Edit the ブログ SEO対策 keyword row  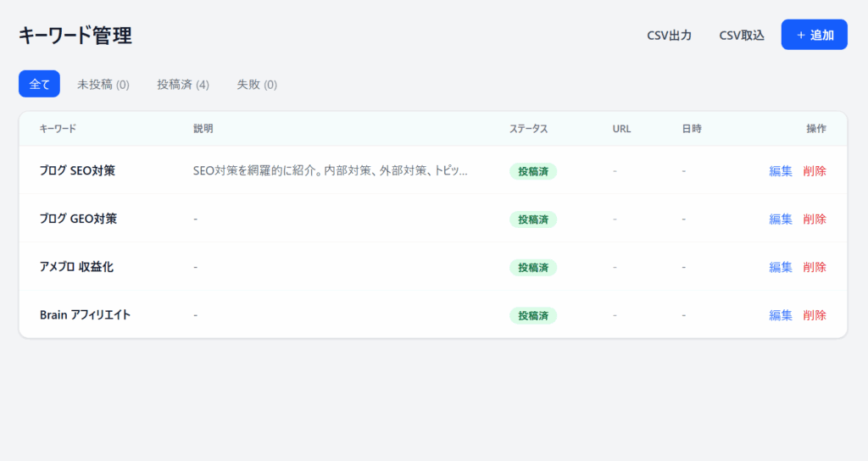tap(781, 170)
